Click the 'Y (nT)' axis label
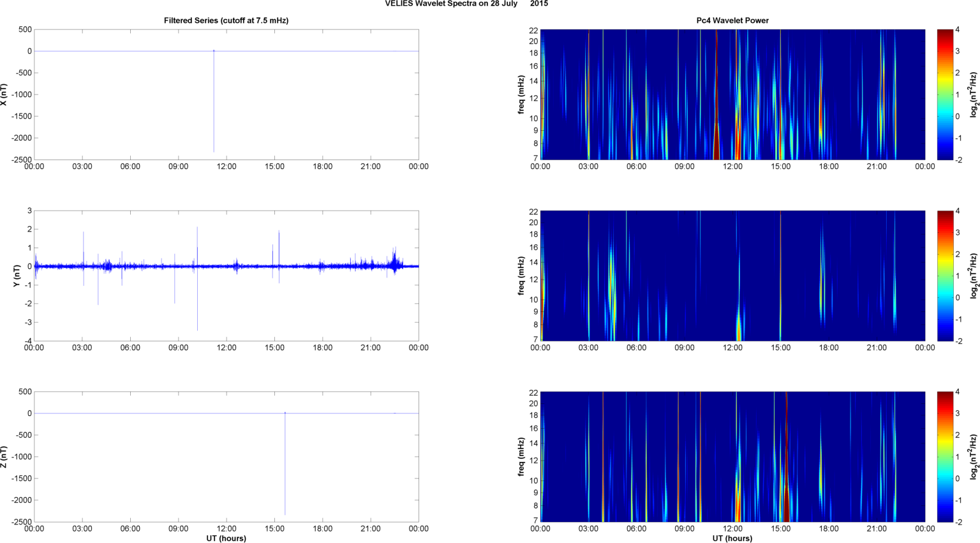Viewport: 980px width, 543px height. pyautogui.click(x=17, y=276)
